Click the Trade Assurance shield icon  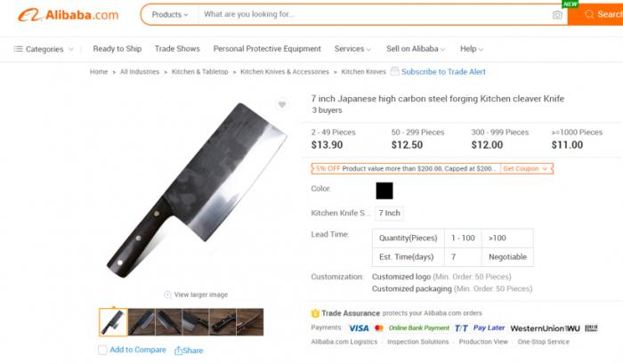tap(315, 313)
